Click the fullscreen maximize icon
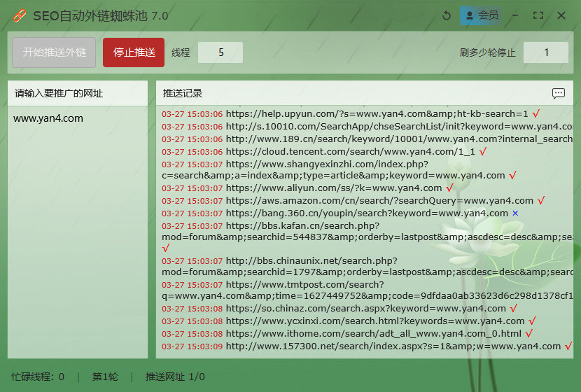Viewport: 581px width, 392px height. [x=538, y=15]
